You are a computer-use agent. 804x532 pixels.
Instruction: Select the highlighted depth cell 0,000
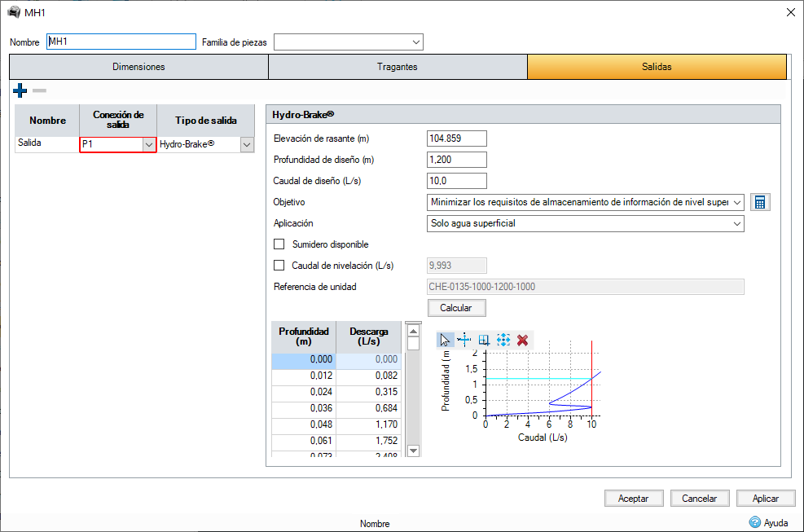pos(304,359)
